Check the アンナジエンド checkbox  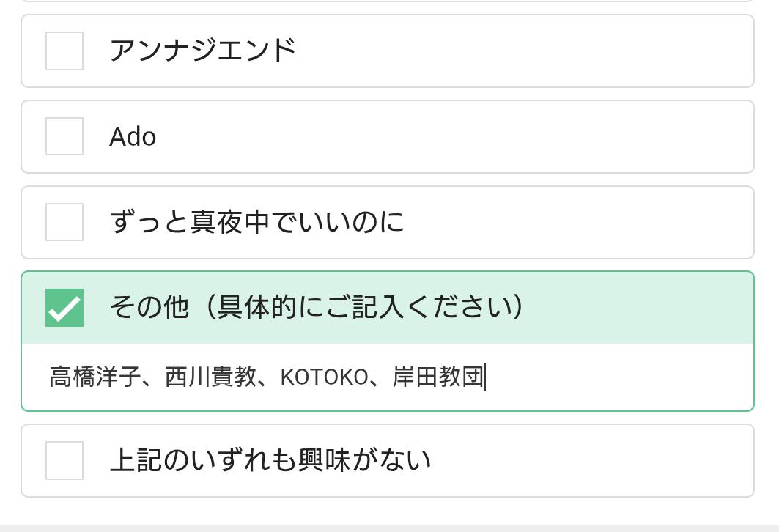pos(64,51)
